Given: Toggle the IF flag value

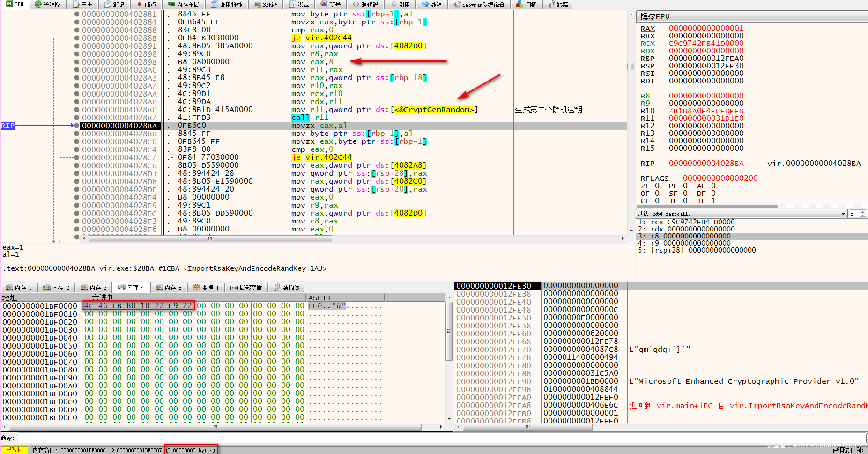Looking at the screenshot, I should 713,201.
